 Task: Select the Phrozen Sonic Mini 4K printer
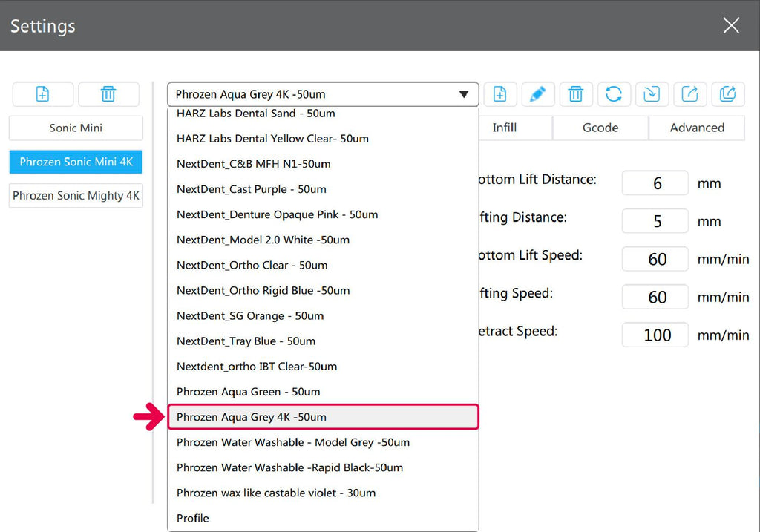pos(76,162)
